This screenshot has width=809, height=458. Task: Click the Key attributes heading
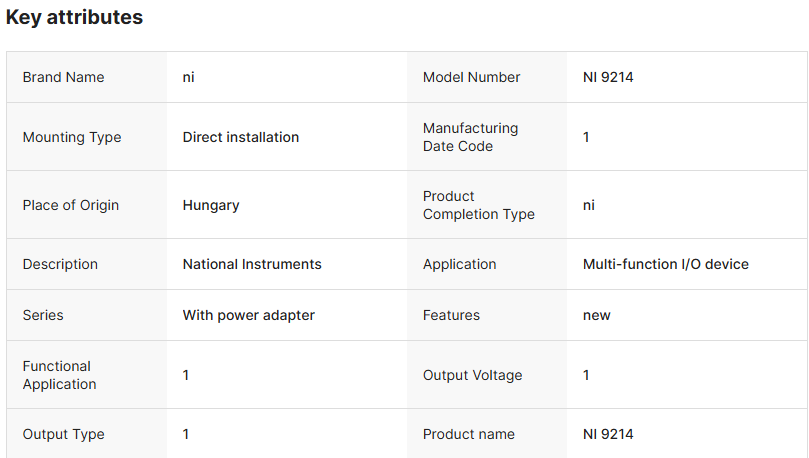pos(74,18)
